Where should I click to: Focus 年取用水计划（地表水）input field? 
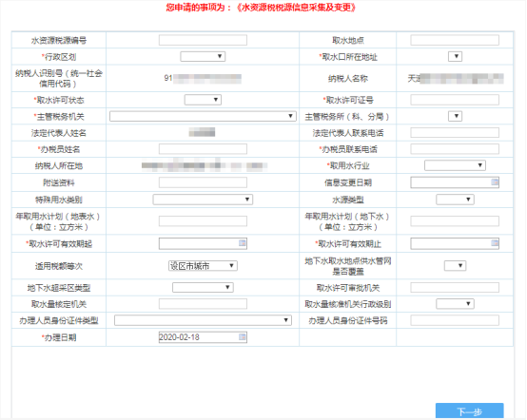[x=203, y=220]
